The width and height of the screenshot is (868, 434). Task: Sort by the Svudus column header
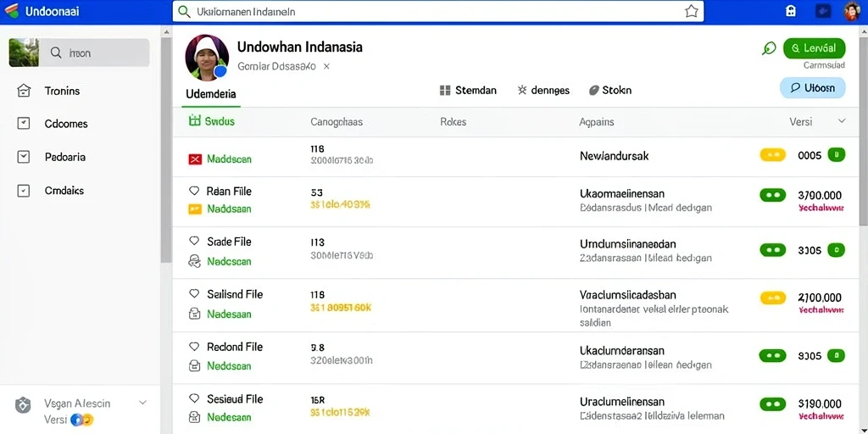pos(211,121)
